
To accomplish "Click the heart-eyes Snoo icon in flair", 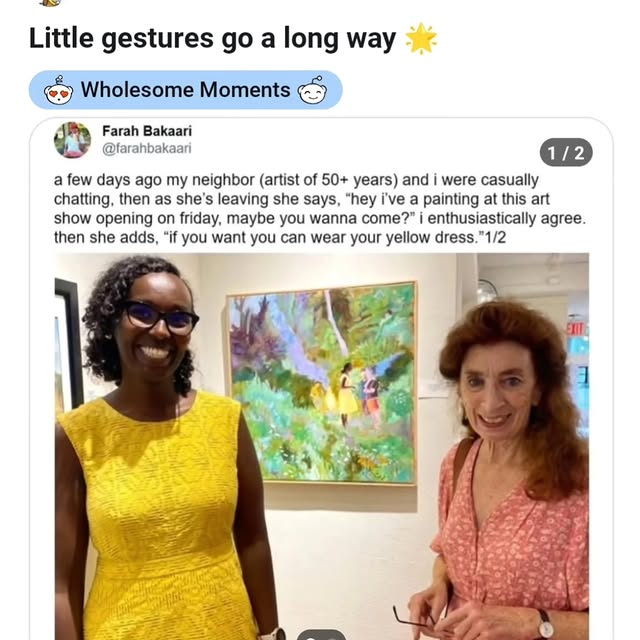I will (x=58, y=91).
